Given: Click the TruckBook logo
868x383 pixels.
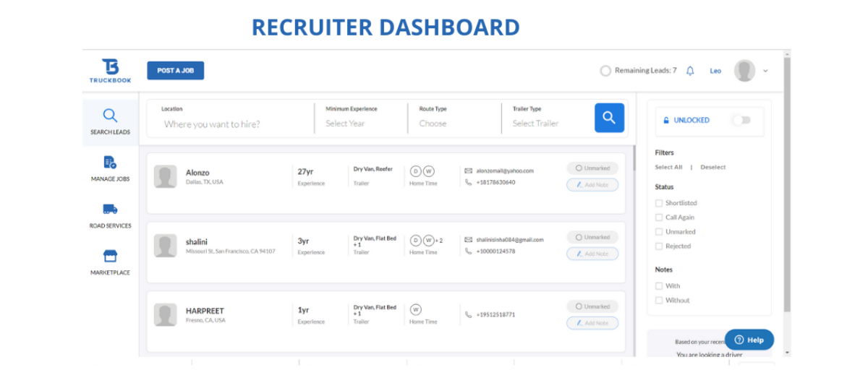Looking at the screenshot, I should (110, 70).
